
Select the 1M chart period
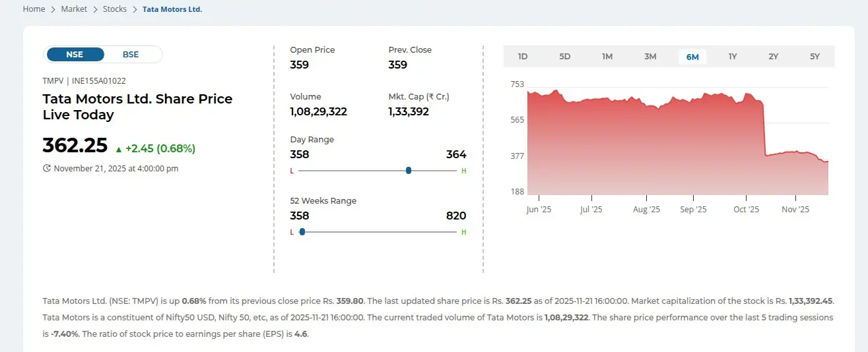point(607,57)
